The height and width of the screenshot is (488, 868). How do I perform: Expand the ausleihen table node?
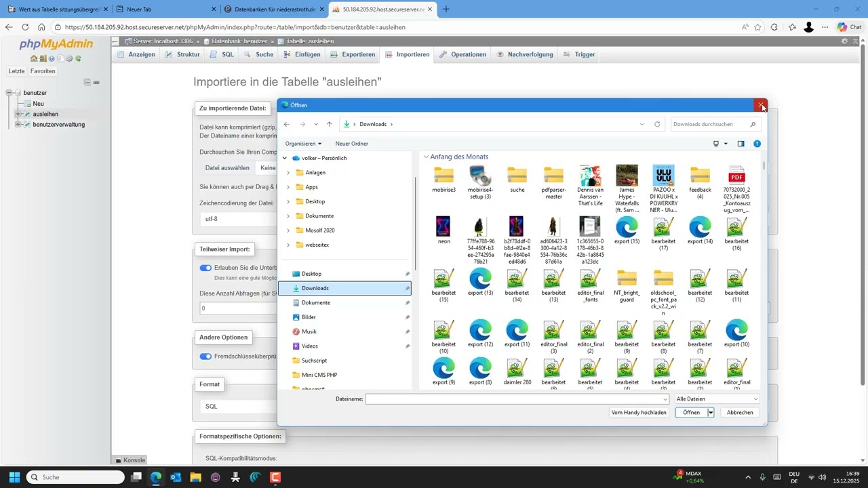tap(18, 114)
